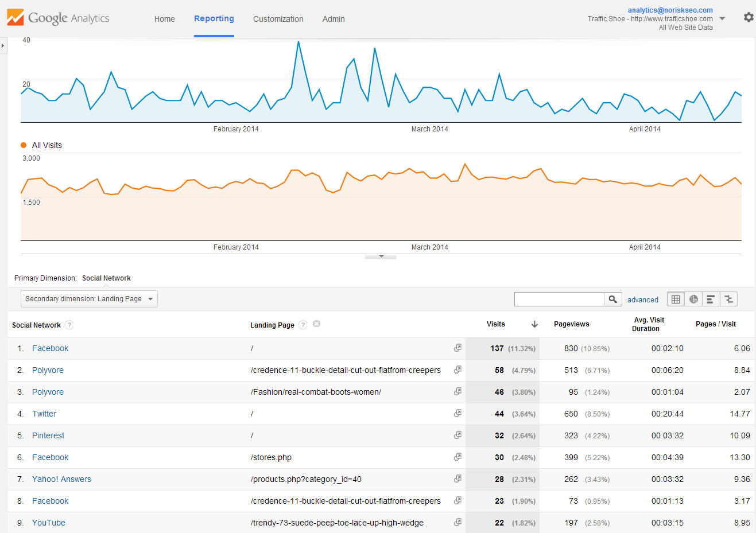
Task: Open the Admin tab
Action: click(x=334, y=19)
